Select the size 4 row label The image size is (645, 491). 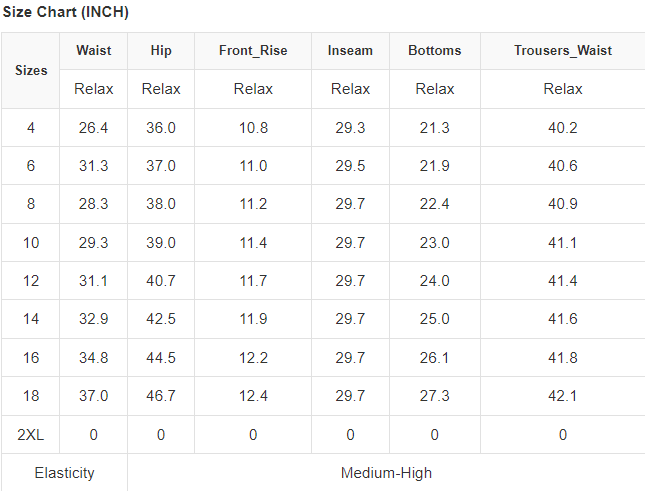click(x=31, y=128)
